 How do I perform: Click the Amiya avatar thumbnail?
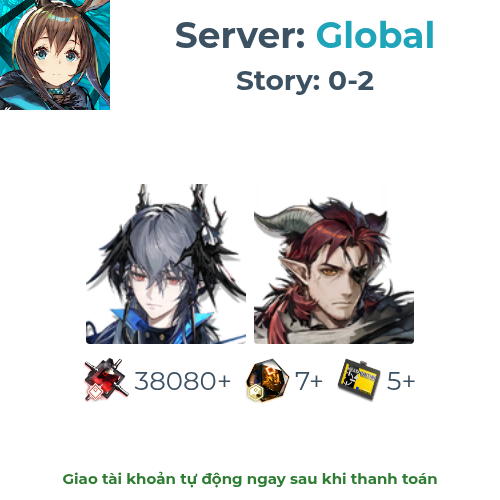coord(55,55)
